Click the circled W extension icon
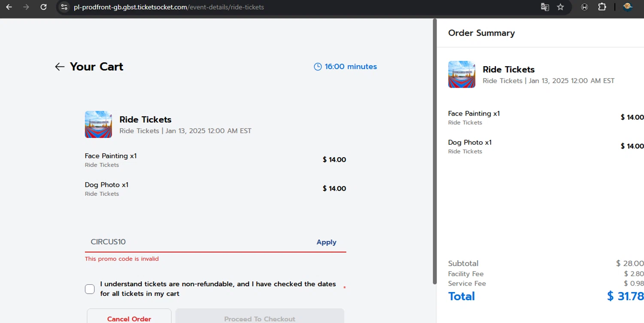 (584, 7)
